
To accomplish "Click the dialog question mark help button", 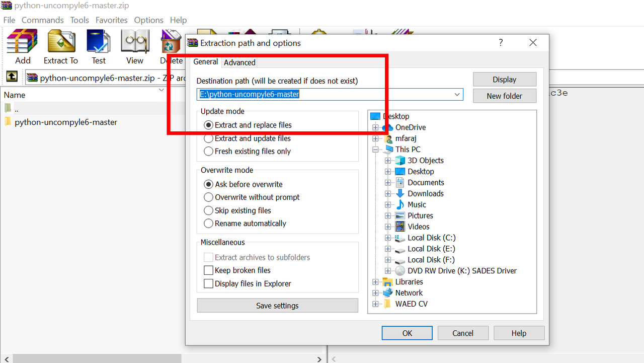I will pos(501,43).
